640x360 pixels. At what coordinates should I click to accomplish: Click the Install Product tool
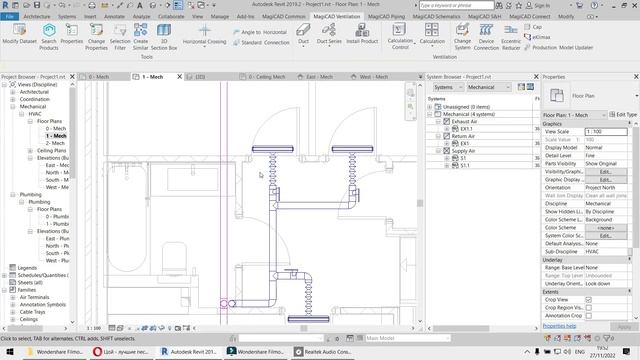pyautogui.click(x=362, y=33)
